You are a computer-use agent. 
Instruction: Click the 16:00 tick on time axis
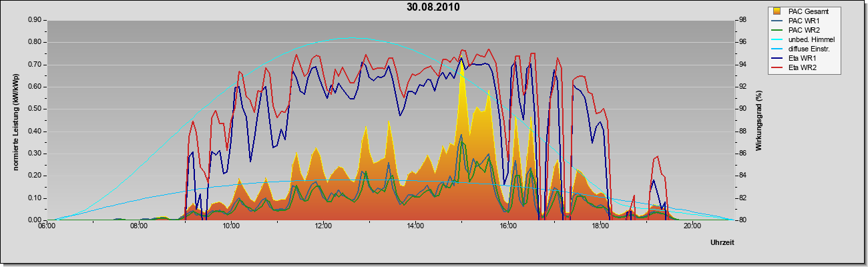[508, 226]
